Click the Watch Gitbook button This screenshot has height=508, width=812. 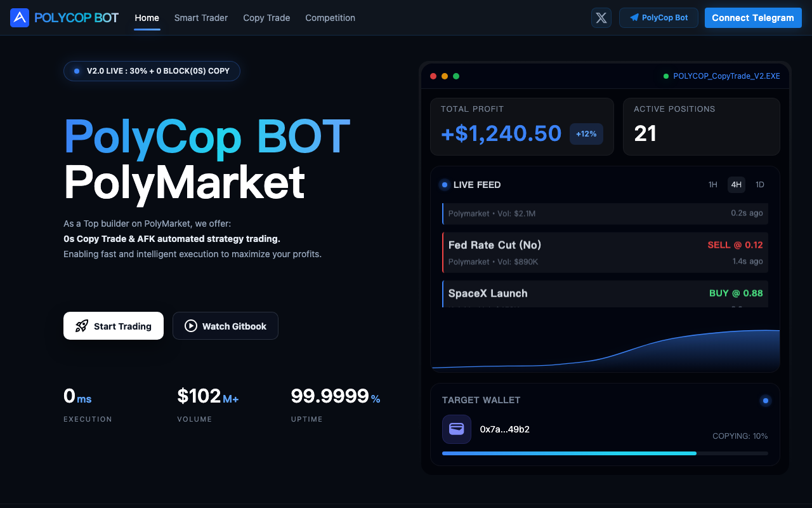(x=225, y=326)
